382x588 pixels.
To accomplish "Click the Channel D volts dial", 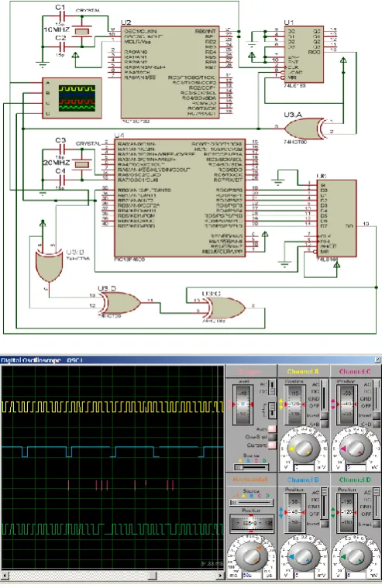I will [x=356, y=557].
